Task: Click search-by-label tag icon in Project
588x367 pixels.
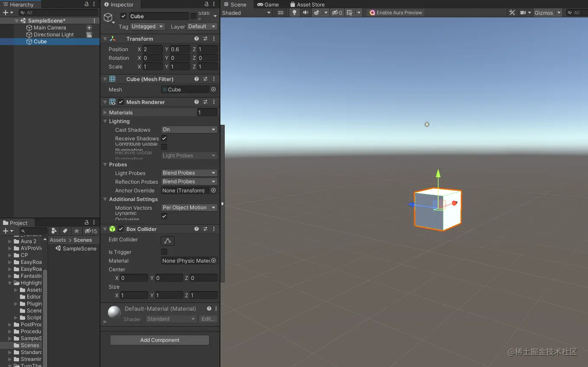Action: 65,231
